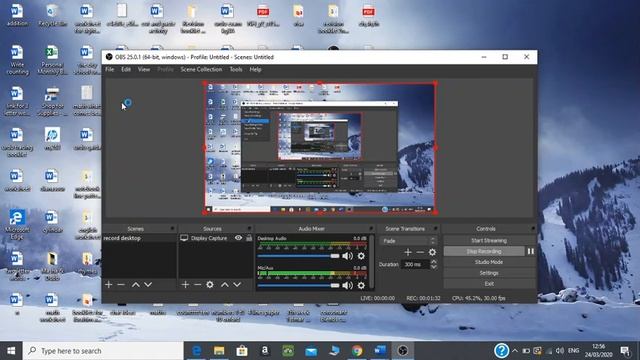The image size is (640, 360).
Task: Move the scene down in the Scenes panel
Action: (148, 284)
